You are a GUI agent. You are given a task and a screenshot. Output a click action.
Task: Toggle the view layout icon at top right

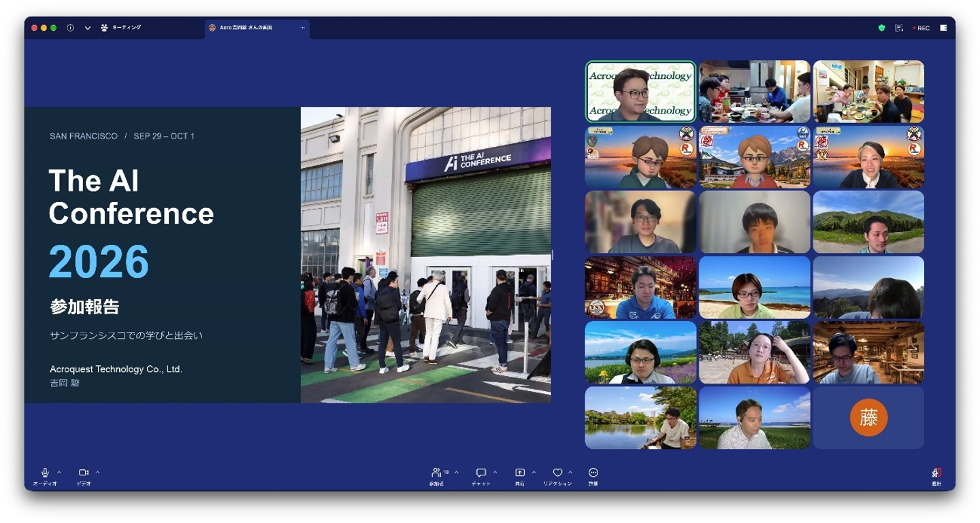943,28
